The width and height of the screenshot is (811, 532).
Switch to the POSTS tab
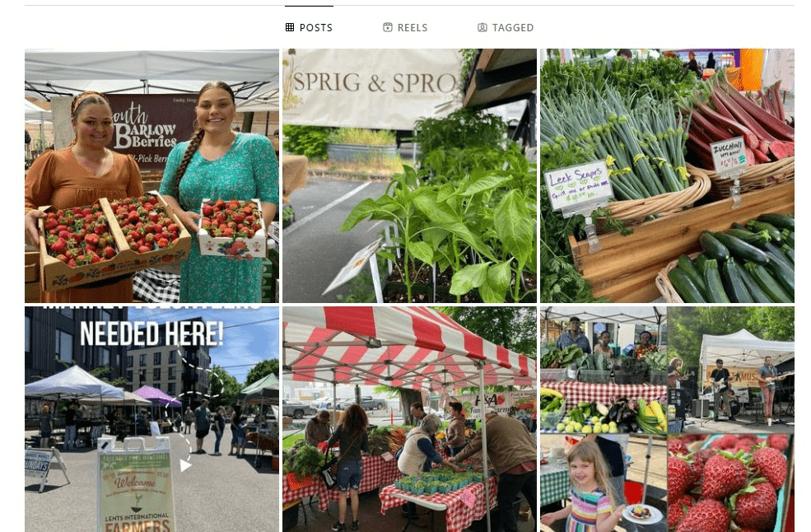click(x=309, y=27)
